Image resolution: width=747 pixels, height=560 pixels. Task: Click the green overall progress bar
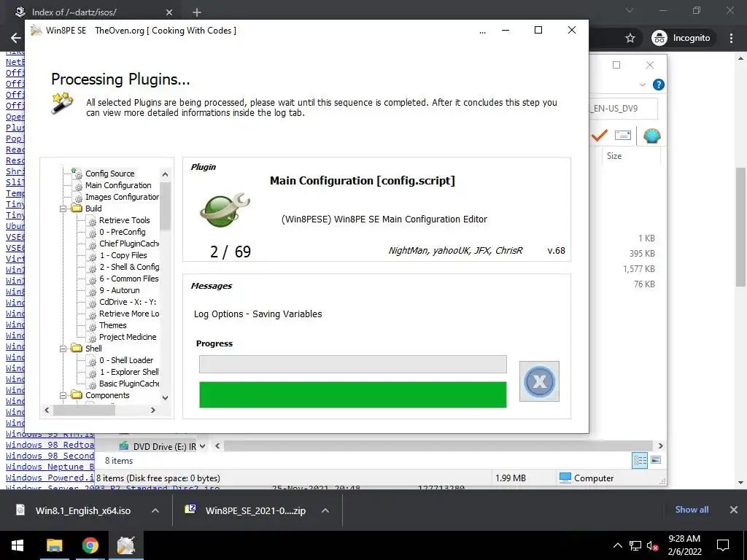click(353, 394)
